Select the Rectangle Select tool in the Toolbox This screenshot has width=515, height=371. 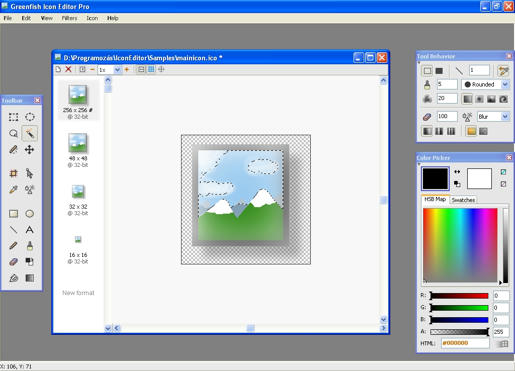point(13,117)
